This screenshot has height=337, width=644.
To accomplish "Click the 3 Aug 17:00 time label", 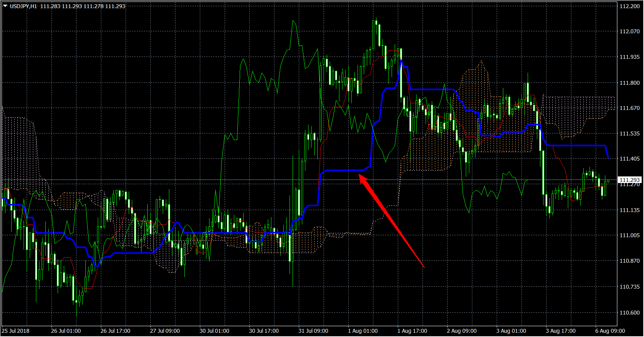I will tap(561, 331).
